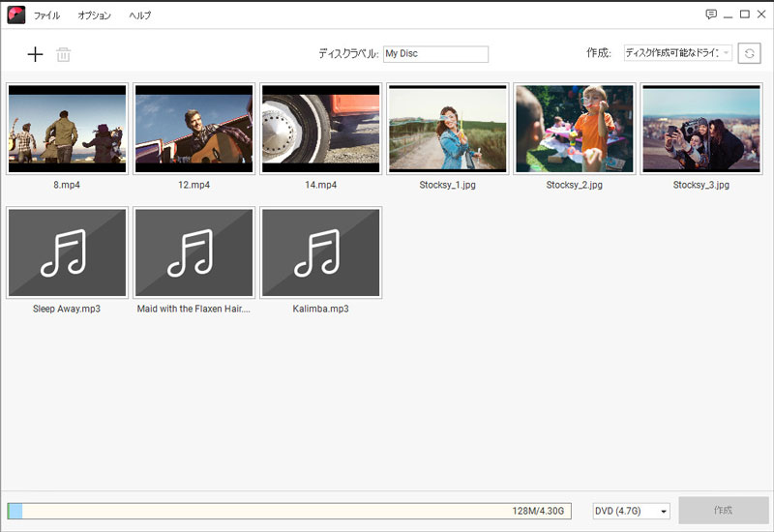Screen dimensions: 774x532
Task: Select the 8.mp4 video thumbnail
Action: click(x=67, y=129)
